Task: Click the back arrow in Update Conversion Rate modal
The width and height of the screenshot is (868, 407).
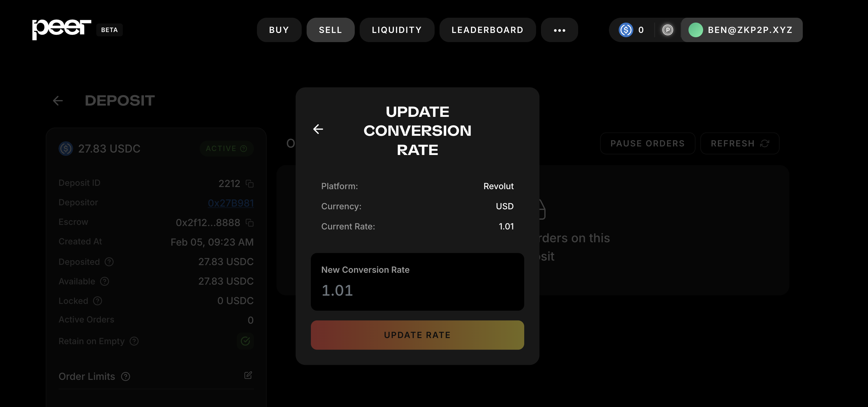Action: click(x=318, y=129)
